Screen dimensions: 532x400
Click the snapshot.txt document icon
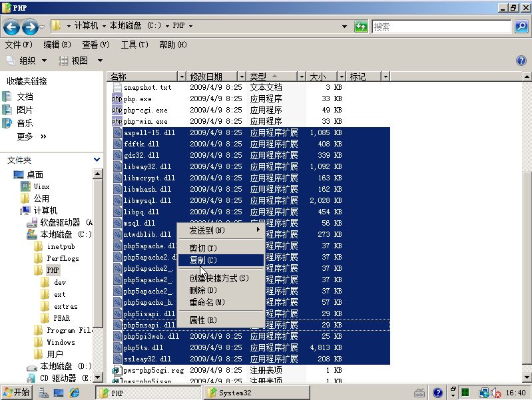tap(117, 87)
